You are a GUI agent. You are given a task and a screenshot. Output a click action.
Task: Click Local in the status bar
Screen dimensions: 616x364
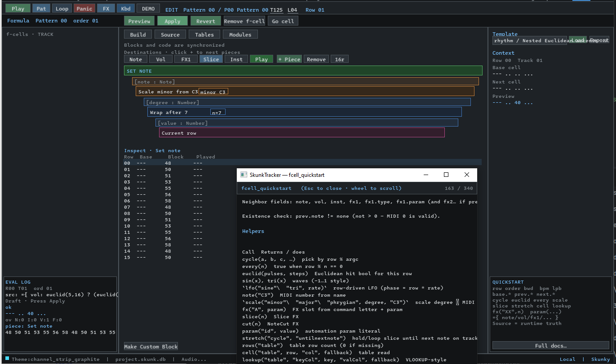(567, 359)
